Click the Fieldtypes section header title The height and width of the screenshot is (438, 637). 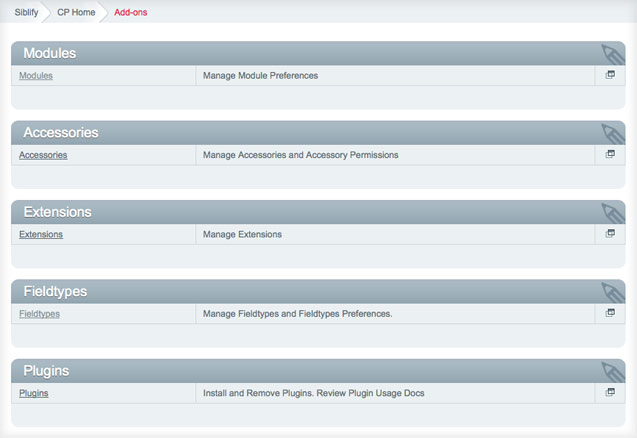[55, 292]
